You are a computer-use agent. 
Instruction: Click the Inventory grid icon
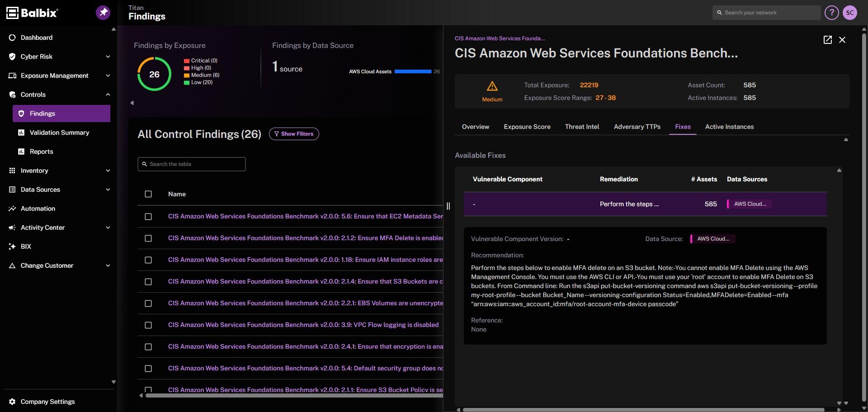pyautogui.click(x=12, y=170)
